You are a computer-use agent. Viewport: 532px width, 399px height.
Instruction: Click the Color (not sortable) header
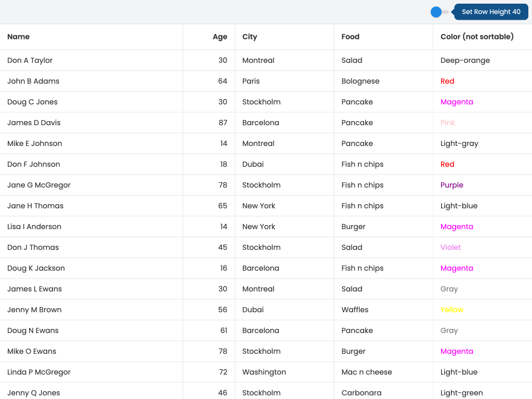click(x=477, y=37)
